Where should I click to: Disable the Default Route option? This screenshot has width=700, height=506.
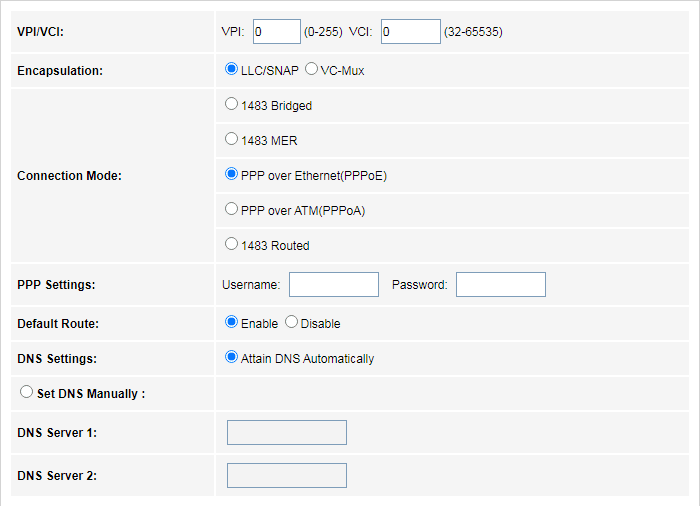pos(292,323)
